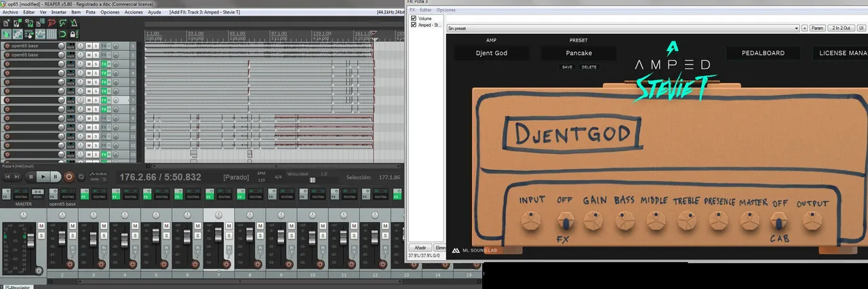Solo track 2 in the track panel
The width and height of the screenshot is (868, 289).
[x=96, y=55]
